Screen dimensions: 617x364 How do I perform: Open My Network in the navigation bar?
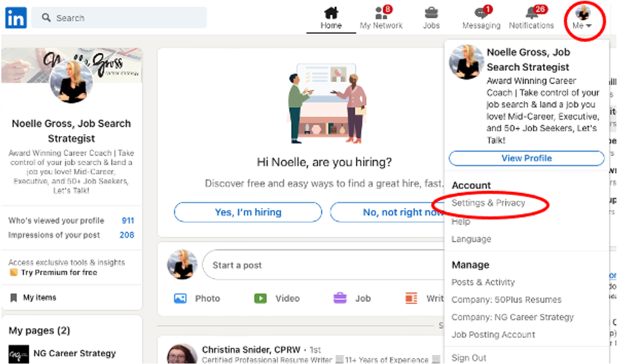tap(381, 18)
